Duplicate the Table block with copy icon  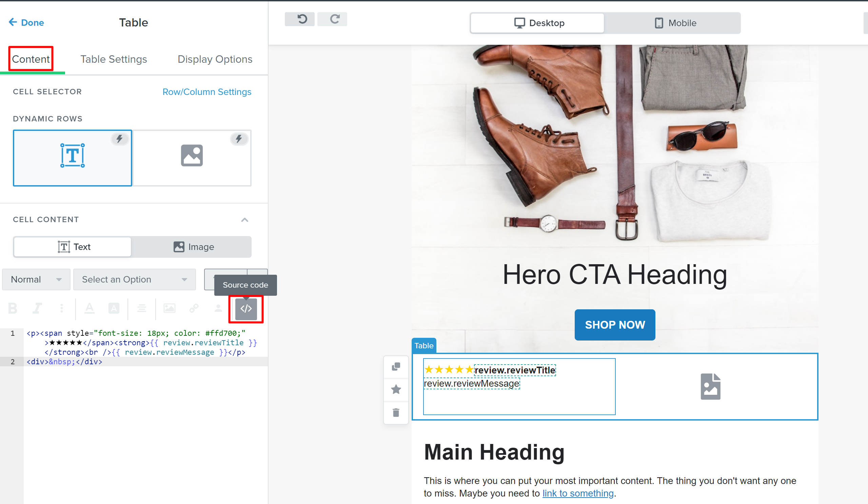tap(396, 367)
